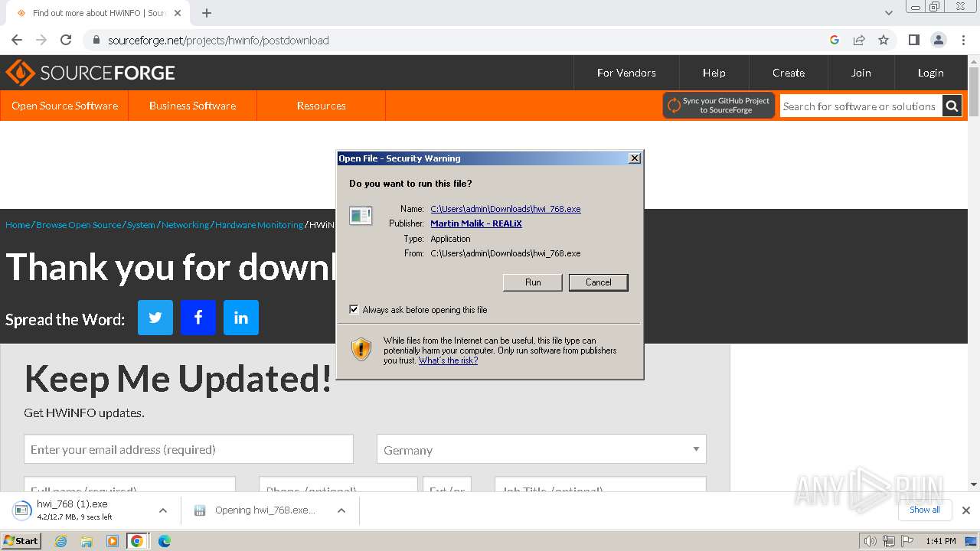Open the Business Software menu
Image resolution: width=980 pixels, height=551 pixels.
click(x=192, y=106)
